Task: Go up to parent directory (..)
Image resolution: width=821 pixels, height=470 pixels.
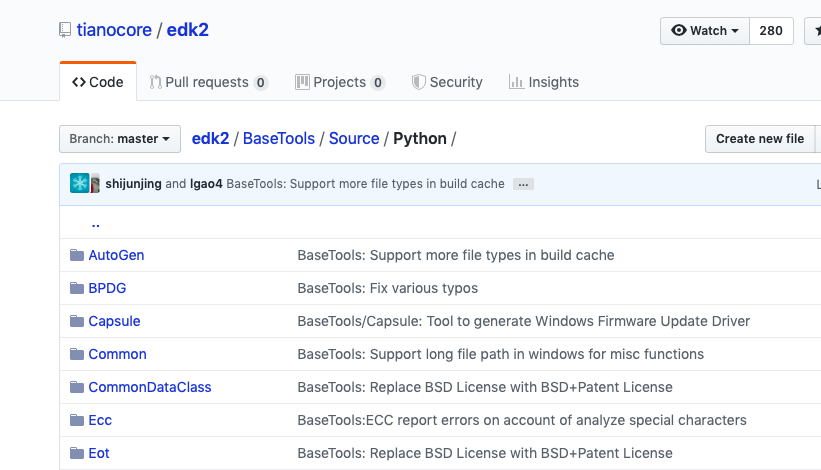Action: pos(96,224)
